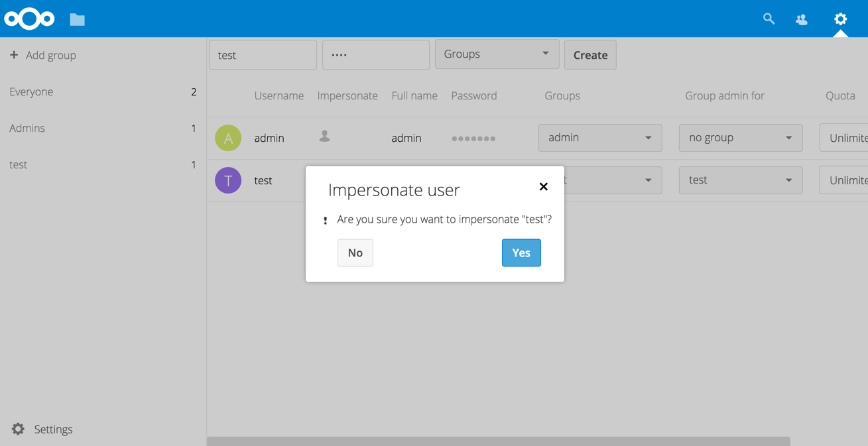This screenshot has height=446, width=868.
Task: Click the impersonate icon for admin
Action: [324, 137]
